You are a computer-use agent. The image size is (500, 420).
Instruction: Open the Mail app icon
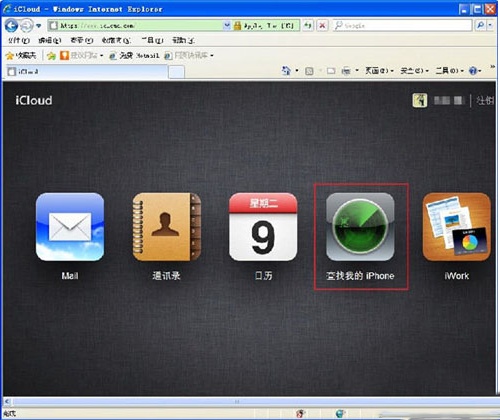70,227
